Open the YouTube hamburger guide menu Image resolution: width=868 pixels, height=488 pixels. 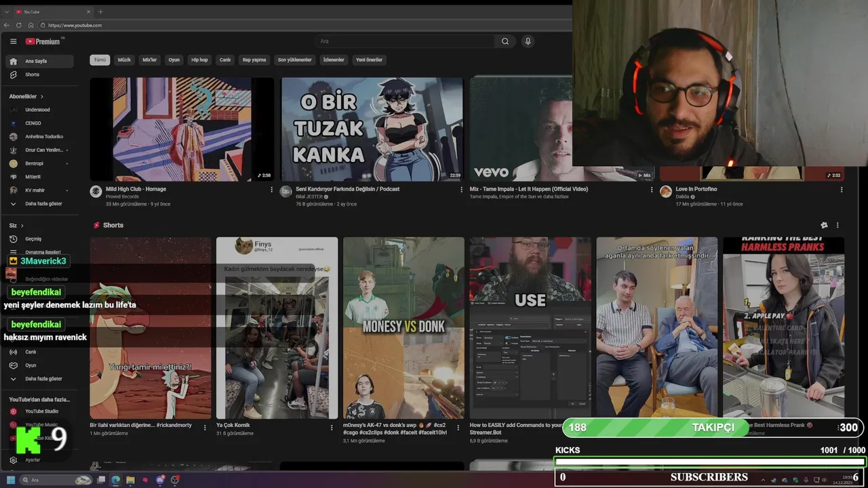point(13,41)
